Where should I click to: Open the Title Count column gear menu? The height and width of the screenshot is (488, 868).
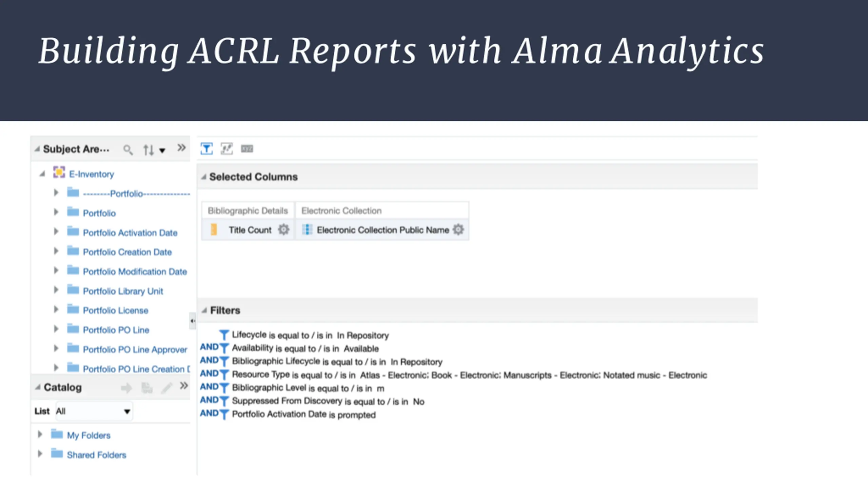coord(283,230)
